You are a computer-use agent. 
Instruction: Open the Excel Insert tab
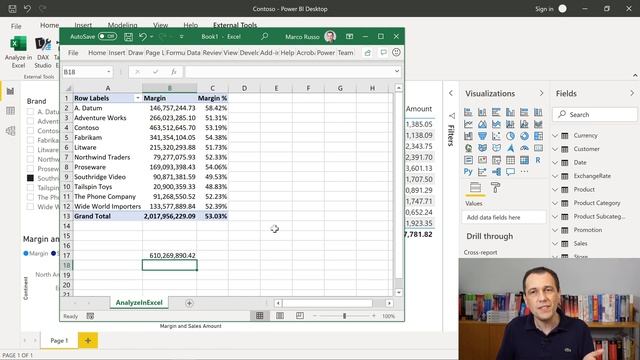pyautogui.click(x=117, y=53)
